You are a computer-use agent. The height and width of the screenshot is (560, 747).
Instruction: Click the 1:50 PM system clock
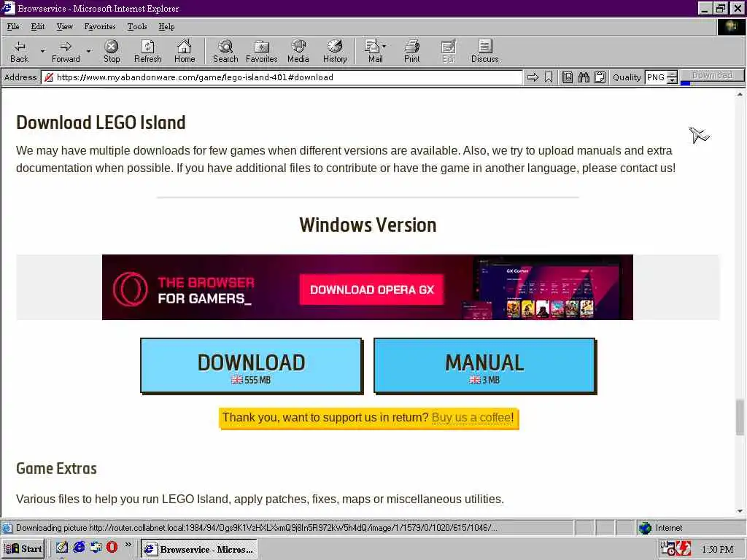(x=718, y=549)
